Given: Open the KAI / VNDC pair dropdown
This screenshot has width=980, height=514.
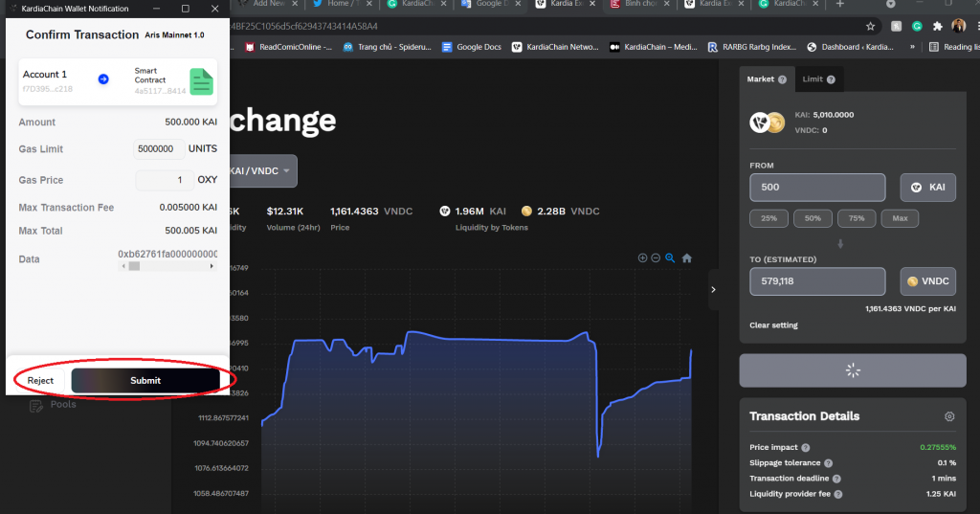Looking at the screenshot, I should pos(261,170).
